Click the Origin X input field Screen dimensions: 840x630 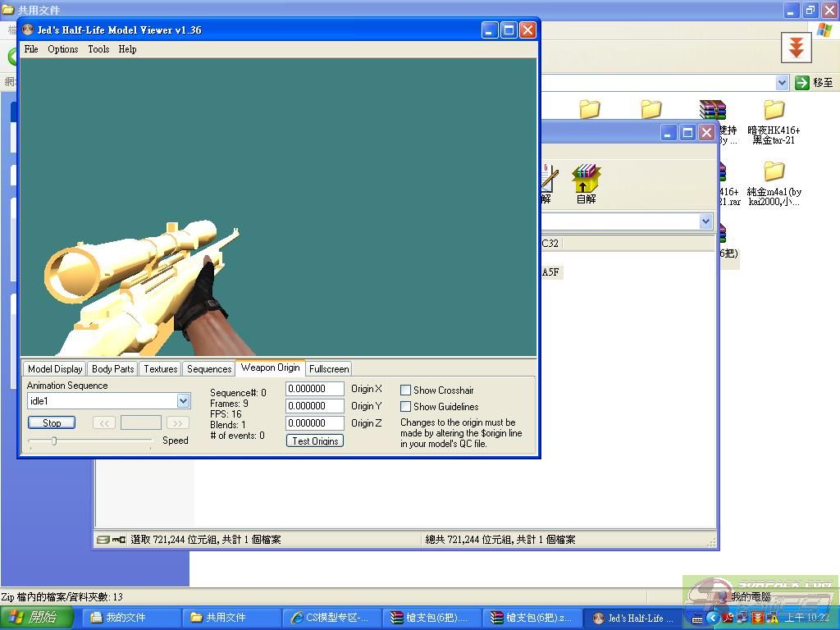click(314, 389)
